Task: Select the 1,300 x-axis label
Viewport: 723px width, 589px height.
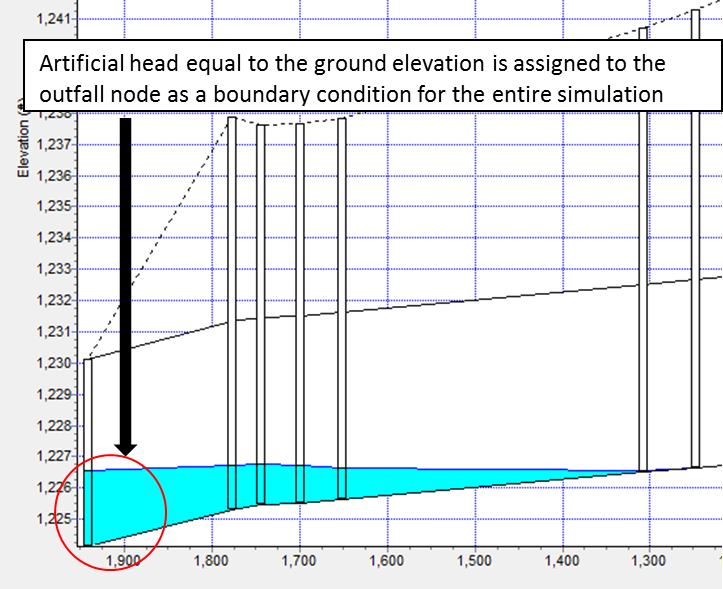Action: coord(649,562)
